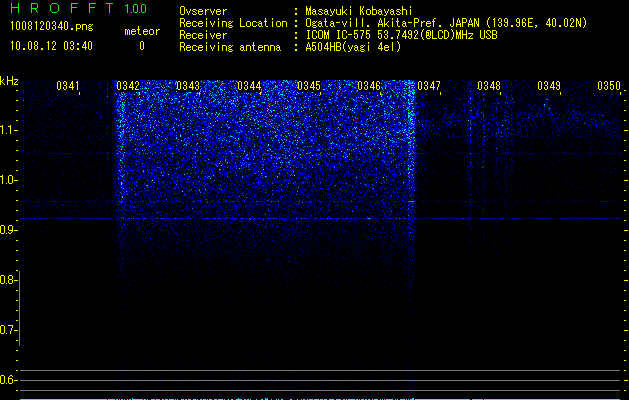This screenshot has height=400, width=629.
Task: Click the 0343 time marker
Action: pyautogui.click(x=188, y=86)
